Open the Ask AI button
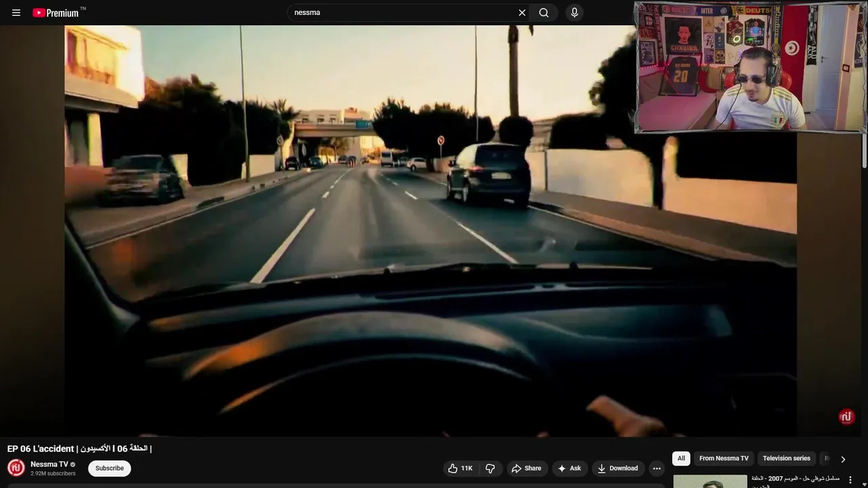The height and width of the screenshot is (488, 868). [x=569, y=468]
